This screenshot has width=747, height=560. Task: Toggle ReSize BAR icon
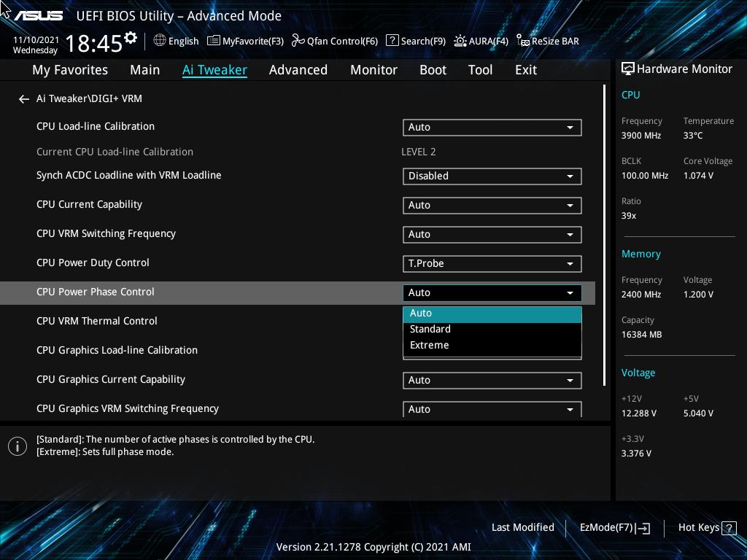click(x=522, y=41)
